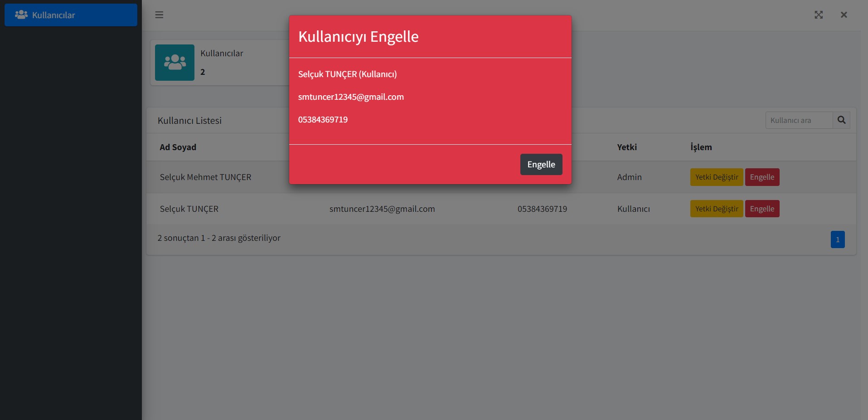Click the users icon in the sidebar
The height and width of the screenshot is (420, 868).
(20, 15)
